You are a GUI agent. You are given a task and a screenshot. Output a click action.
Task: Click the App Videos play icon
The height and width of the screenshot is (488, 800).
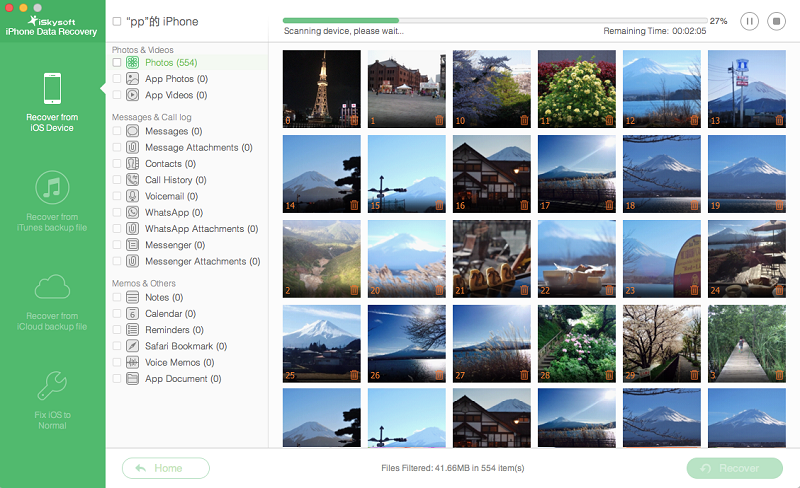[x=132, y=95]
